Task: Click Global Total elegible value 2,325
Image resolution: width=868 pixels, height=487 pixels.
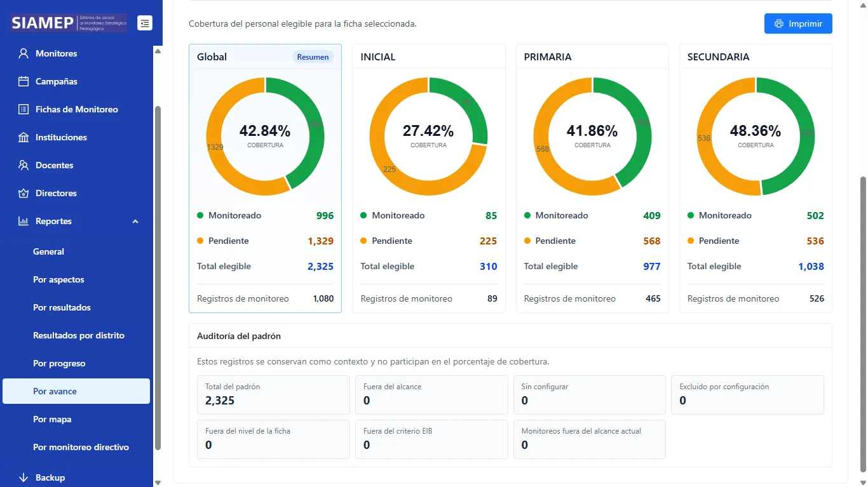Action: (x=321, y=266)
